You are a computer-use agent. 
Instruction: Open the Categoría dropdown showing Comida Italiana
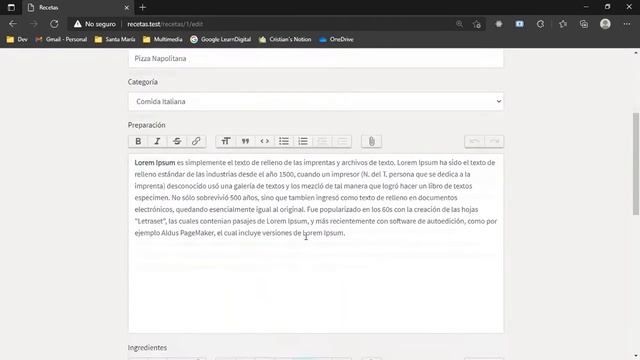[316, 101]
